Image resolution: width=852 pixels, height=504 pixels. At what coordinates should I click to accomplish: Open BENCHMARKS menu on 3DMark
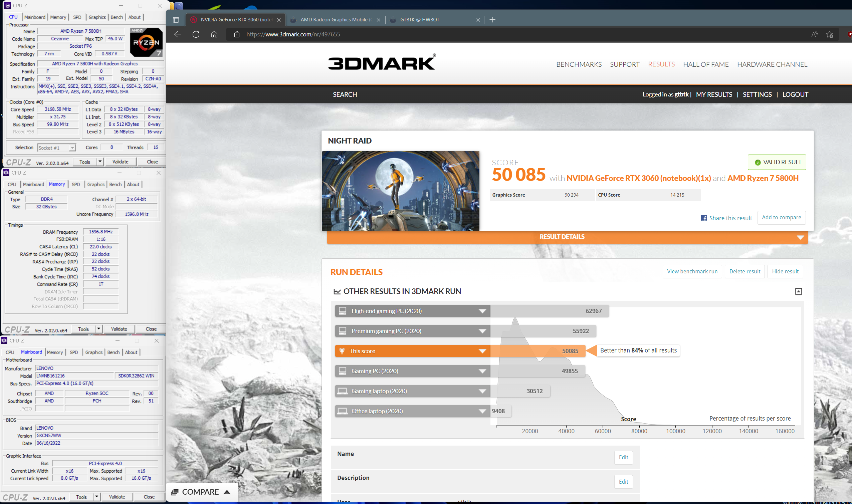coord(579,64)
